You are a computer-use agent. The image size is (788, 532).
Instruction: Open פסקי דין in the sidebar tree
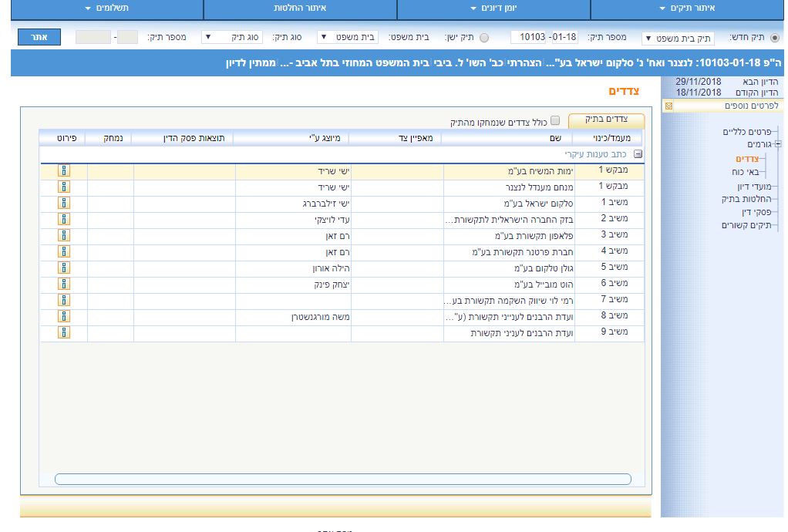coord(756,213)
